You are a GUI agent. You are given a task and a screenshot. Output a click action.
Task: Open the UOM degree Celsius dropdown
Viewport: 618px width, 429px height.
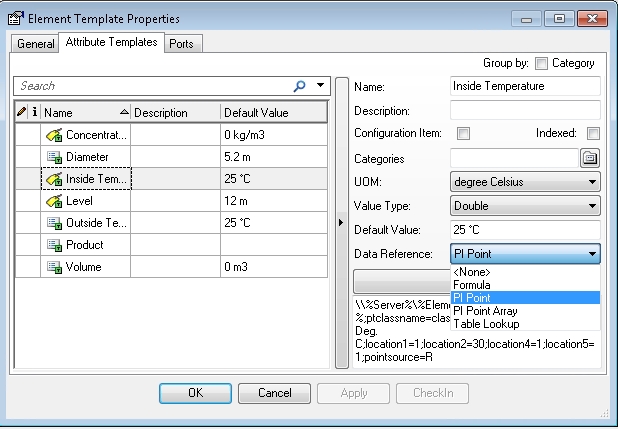525,182
